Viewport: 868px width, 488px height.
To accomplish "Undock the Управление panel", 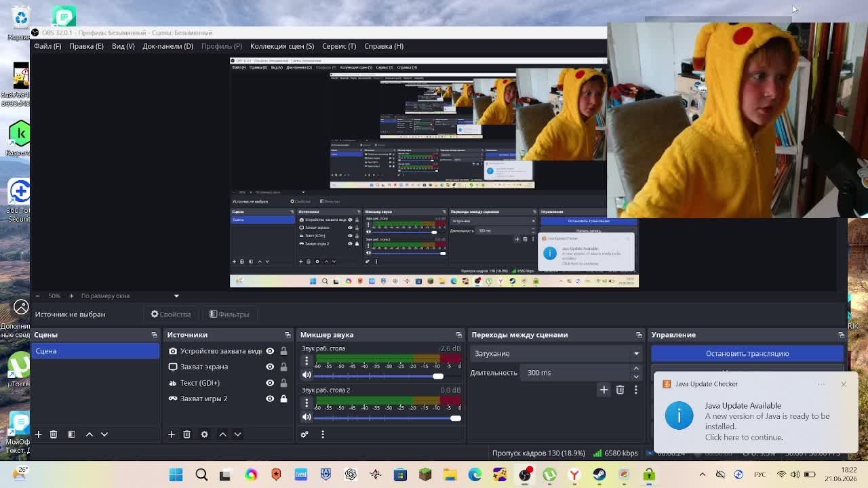I will pos(842,335).
